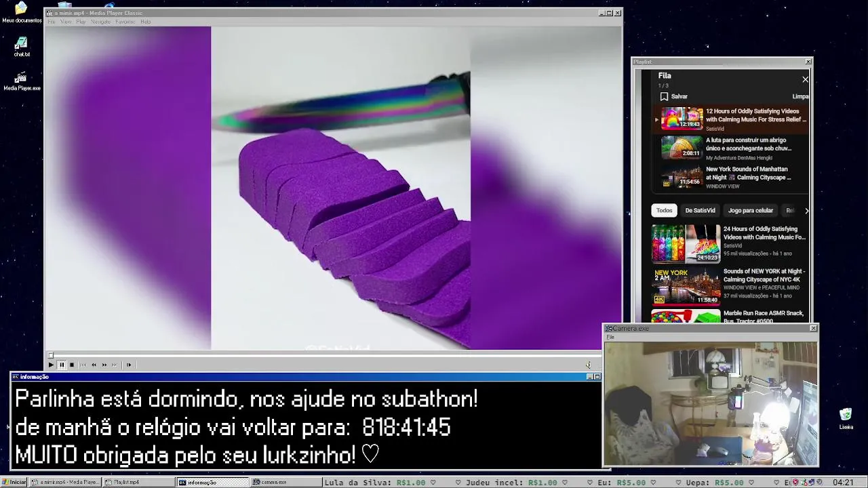This screenshot has height=488, width=868.
Task: Close the Camera.exe window
Action: [x=813, y=328]
